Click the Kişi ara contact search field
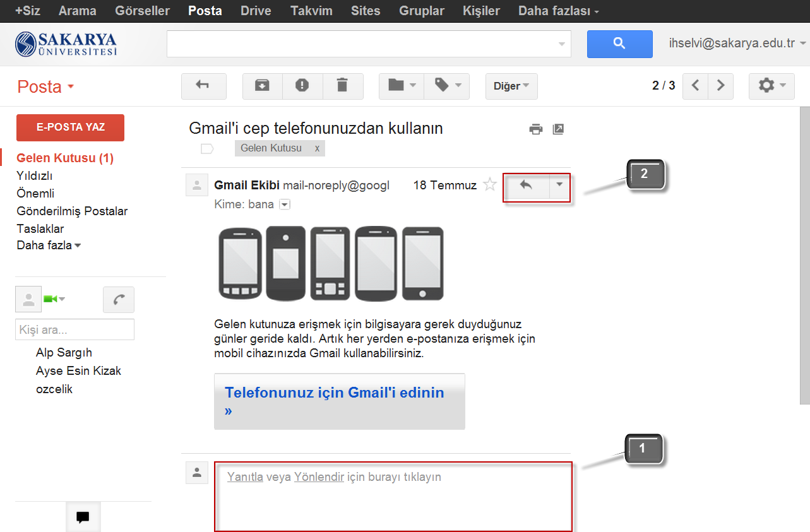 74,329
